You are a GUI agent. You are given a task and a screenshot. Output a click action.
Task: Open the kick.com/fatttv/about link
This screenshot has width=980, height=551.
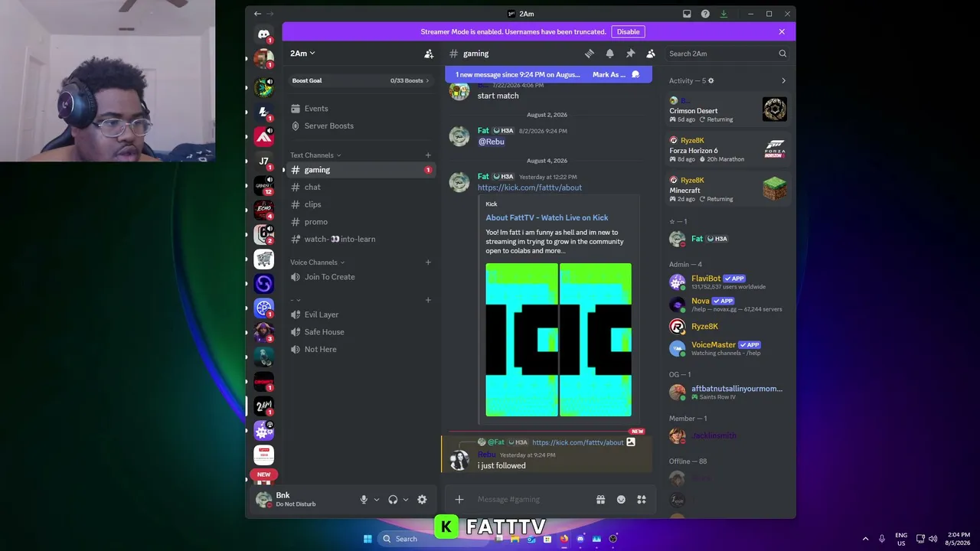pos(530,187)
